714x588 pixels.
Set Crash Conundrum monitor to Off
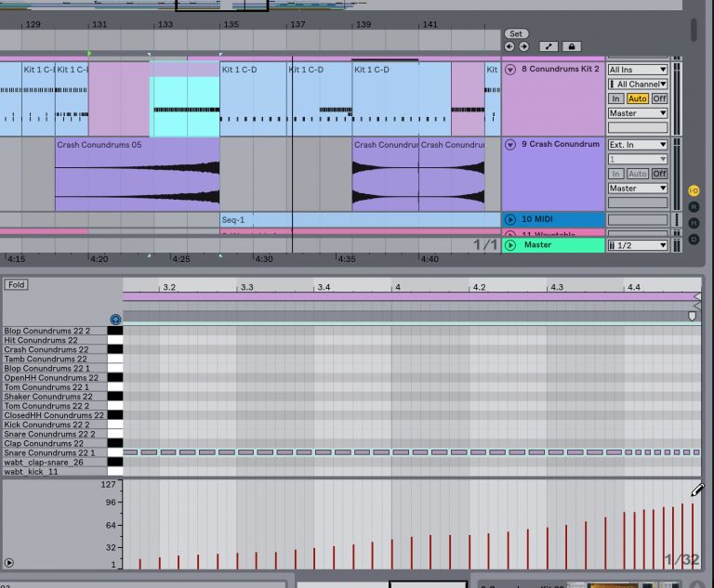point(659,174)
